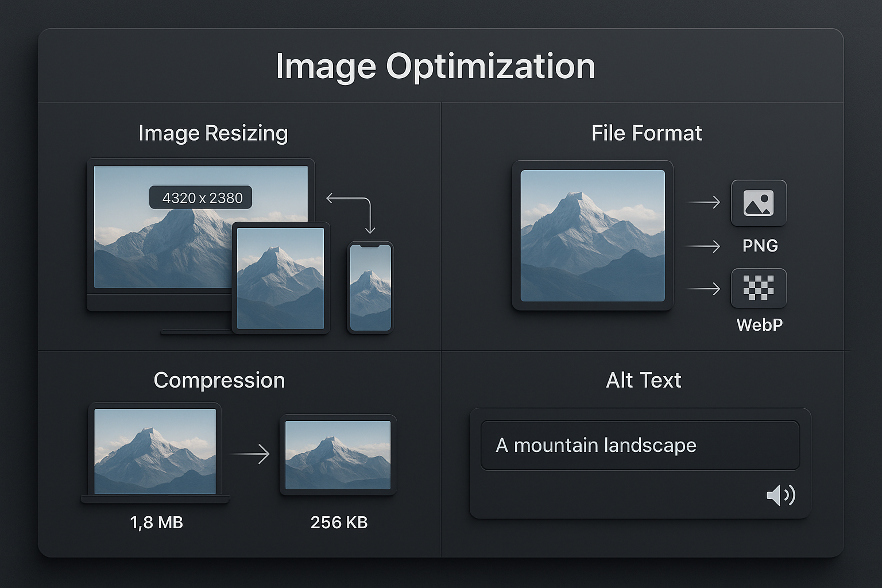Click the 4320 x 2380 dimension badge
This screenshot has width=882, height=588.
point(200,198)
